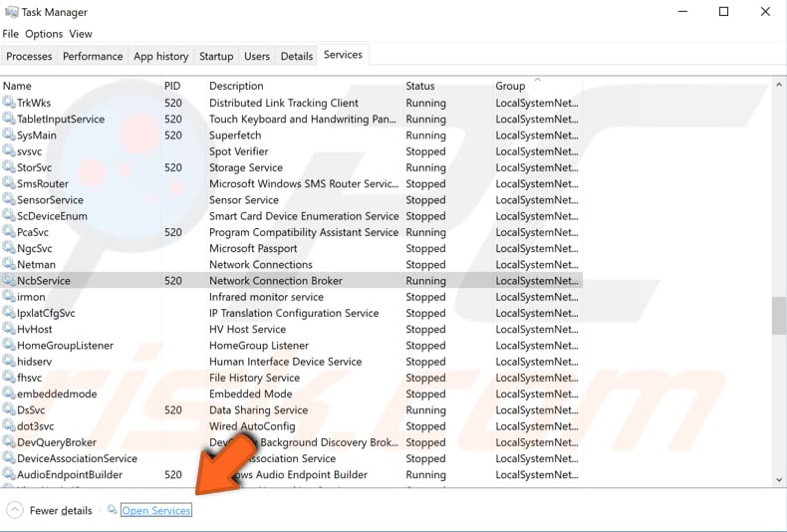Click the NcbService gear icon
The image size is (787, 532).
click(9, 280)
